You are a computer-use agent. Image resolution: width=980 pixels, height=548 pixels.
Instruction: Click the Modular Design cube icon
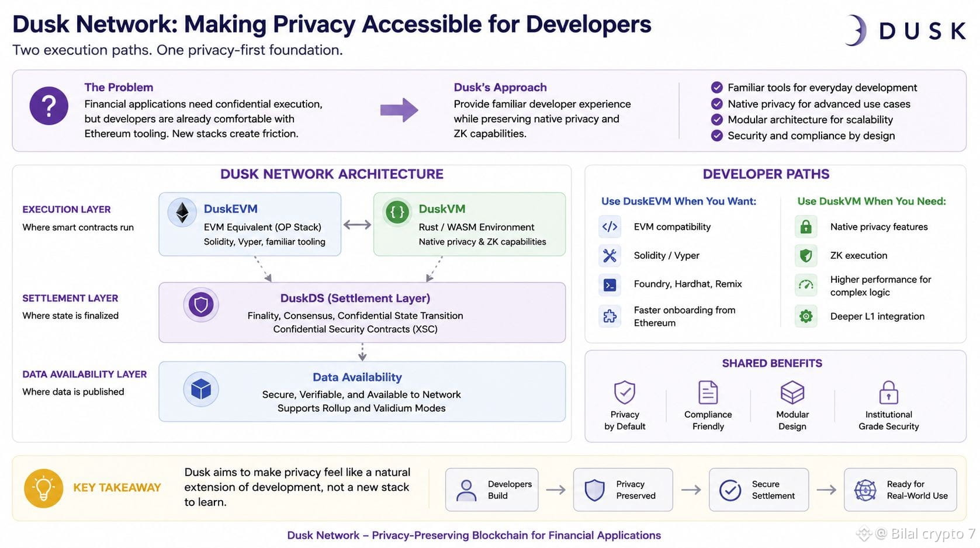coord(792,392)
